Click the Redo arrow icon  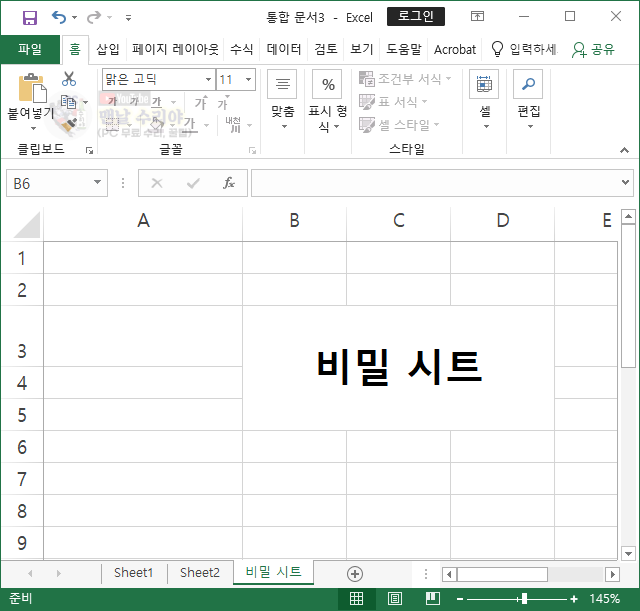[94, 17]
